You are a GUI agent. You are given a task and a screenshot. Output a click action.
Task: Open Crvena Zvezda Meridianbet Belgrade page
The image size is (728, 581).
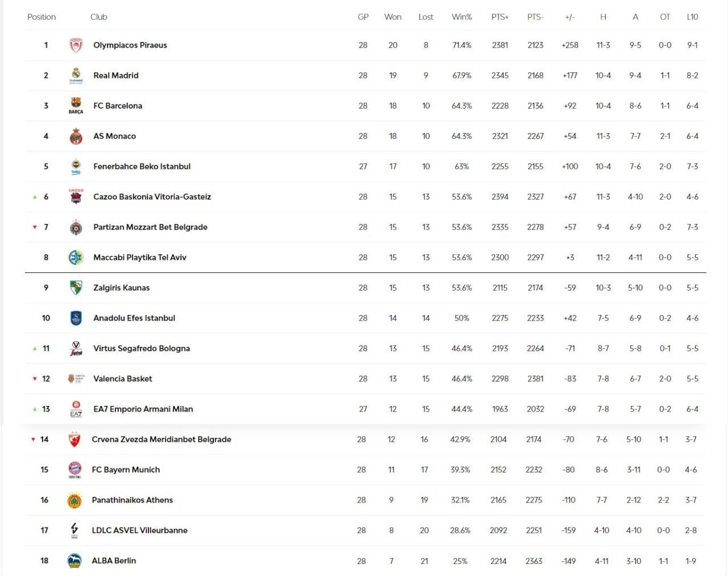pyautogui.click(x=162, y=439)
